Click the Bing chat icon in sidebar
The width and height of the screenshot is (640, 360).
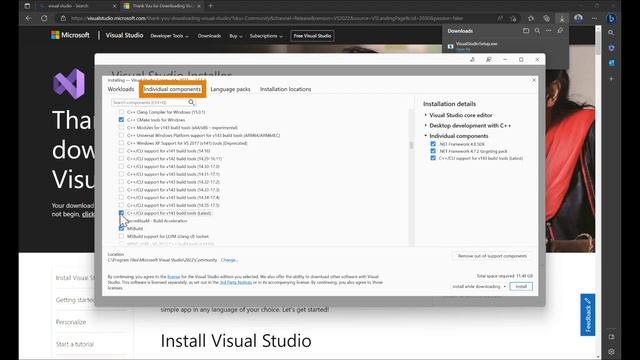[x=611, y=18]
